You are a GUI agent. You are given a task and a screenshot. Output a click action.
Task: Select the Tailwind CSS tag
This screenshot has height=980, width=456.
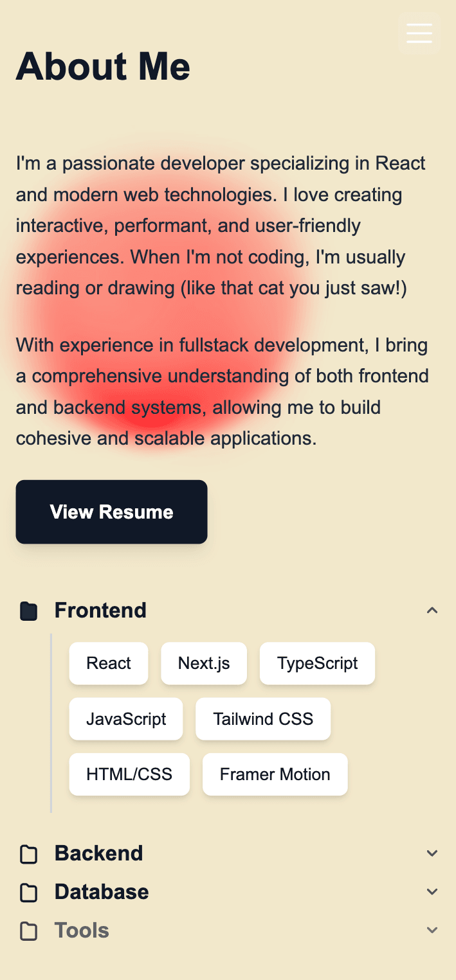[263, 718]
